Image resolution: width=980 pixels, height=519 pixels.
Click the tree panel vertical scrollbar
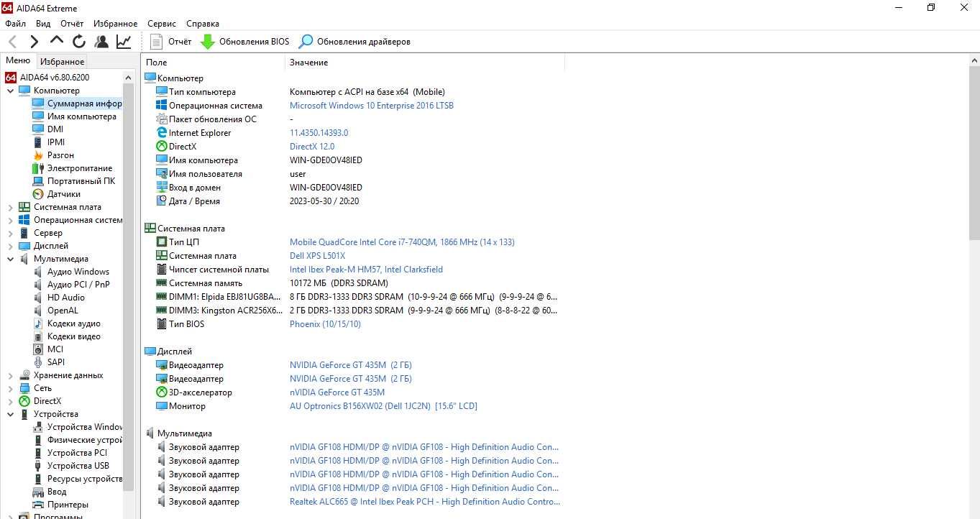point(129,288)
